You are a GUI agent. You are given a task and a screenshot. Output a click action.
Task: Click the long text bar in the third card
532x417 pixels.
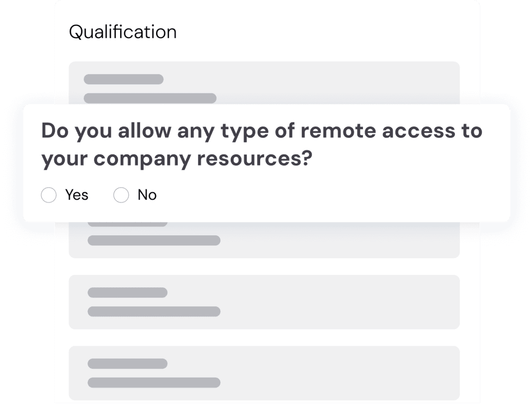click(154, 311)
